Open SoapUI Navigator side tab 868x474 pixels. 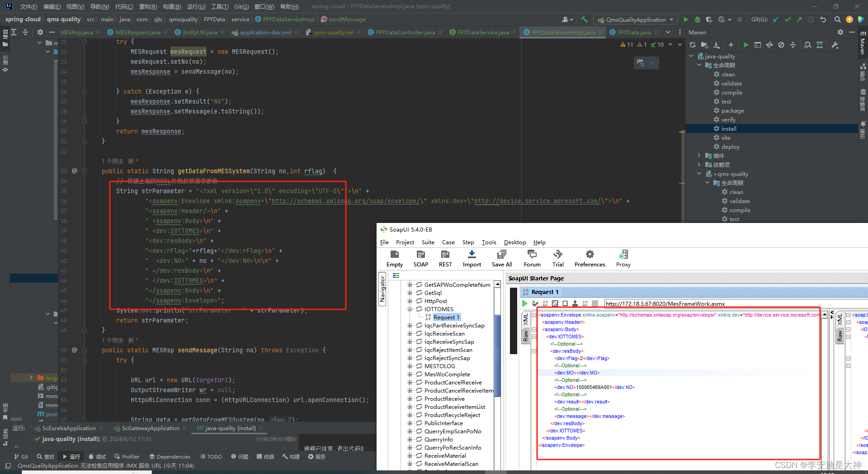coord(382,289)
